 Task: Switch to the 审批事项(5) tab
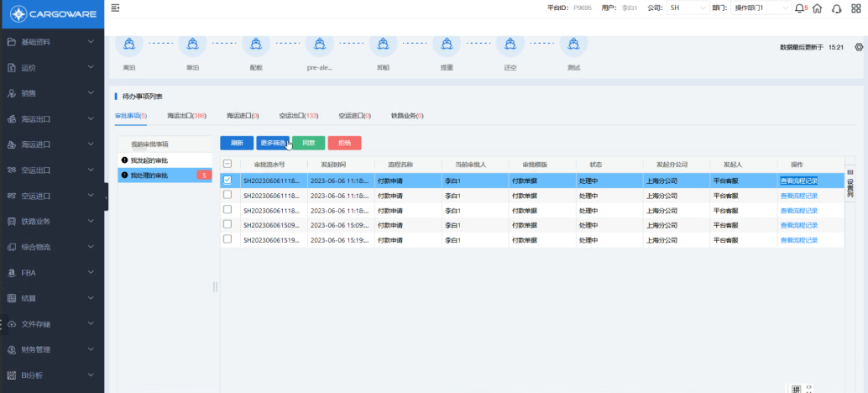pyautogui.click(x=131, y=116)
